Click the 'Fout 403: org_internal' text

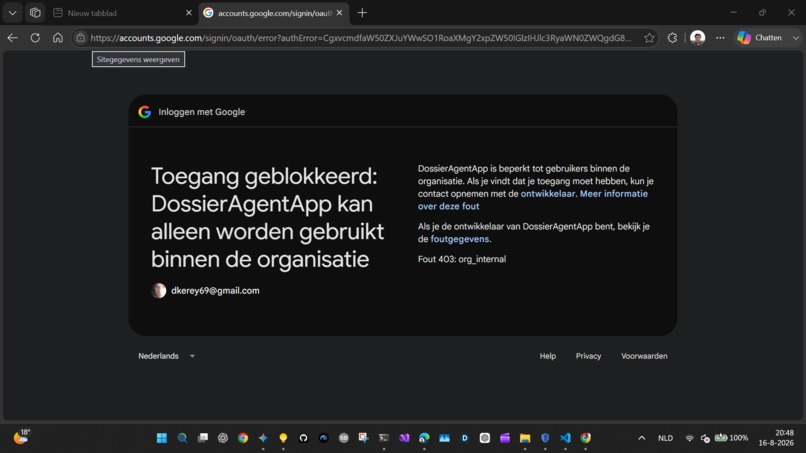(462, 259)
